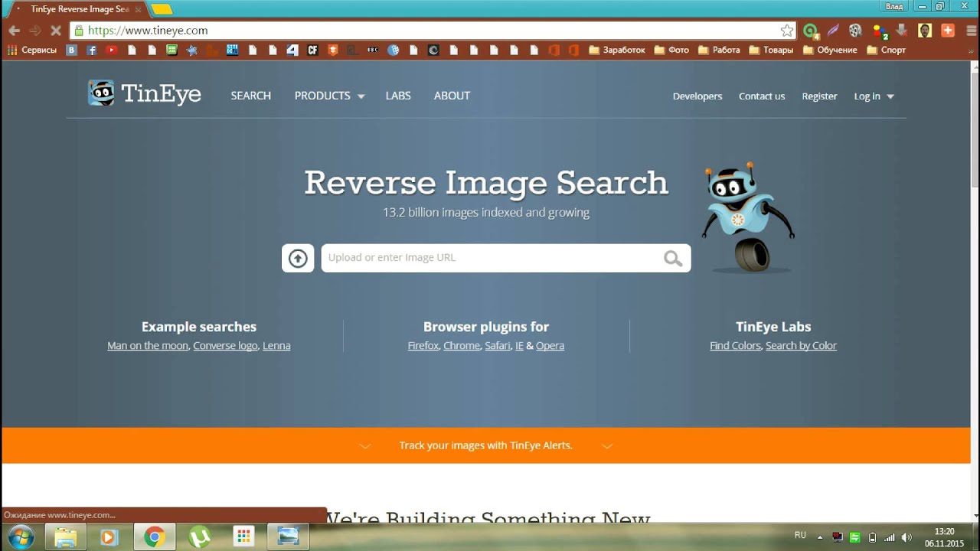Open the VK bookmark icon
Image resolution: width=980 pixels, height=551 pixels.
pos(72,51)
